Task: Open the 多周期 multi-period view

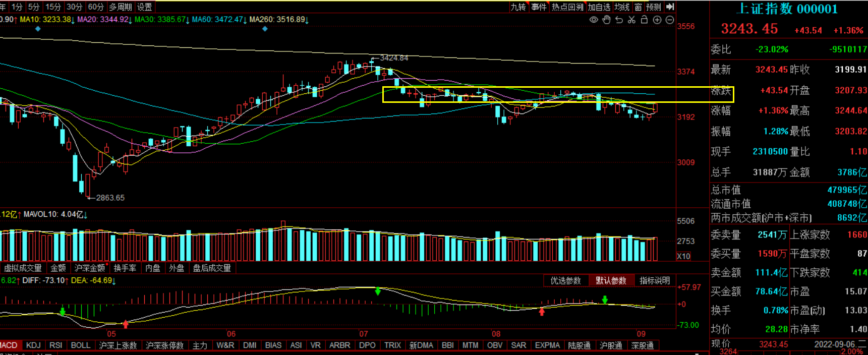Action: pos(120,7)
